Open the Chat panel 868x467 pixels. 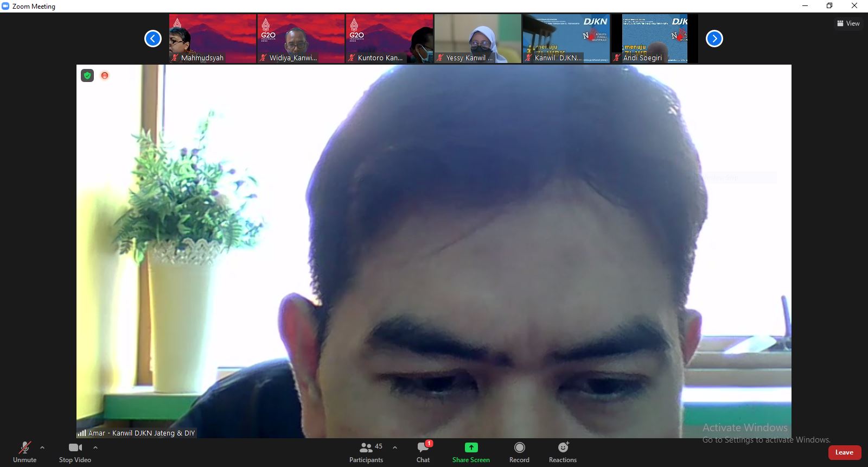pos(423,452)
